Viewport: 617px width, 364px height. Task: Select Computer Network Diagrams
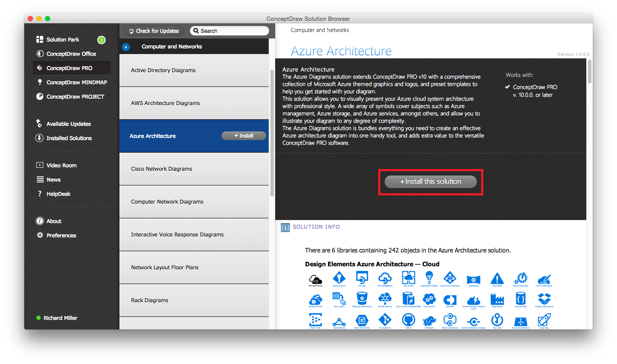194,201
